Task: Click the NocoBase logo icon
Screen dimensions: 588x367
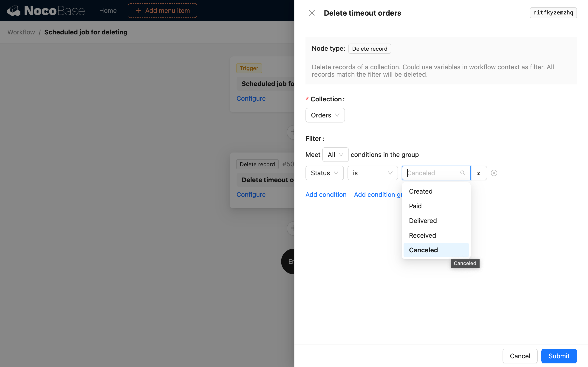Action: click(x=14, y=11)
